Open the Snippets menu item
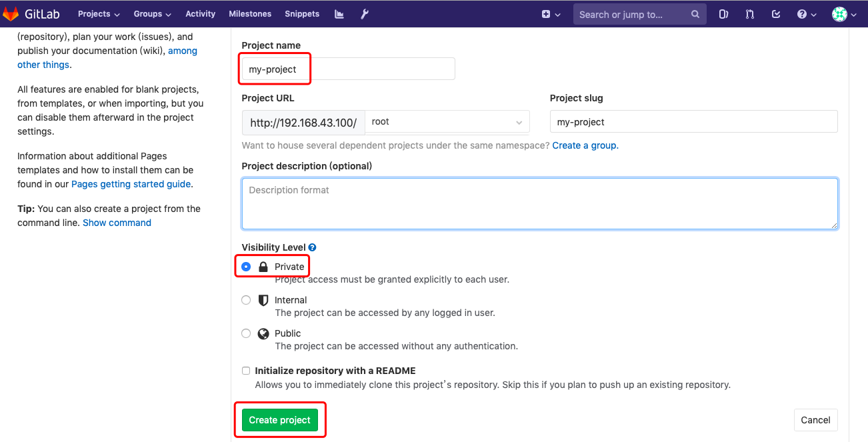The width and height of the screenshot is (868, 442). pyautogui.click(x=301, y=13)
